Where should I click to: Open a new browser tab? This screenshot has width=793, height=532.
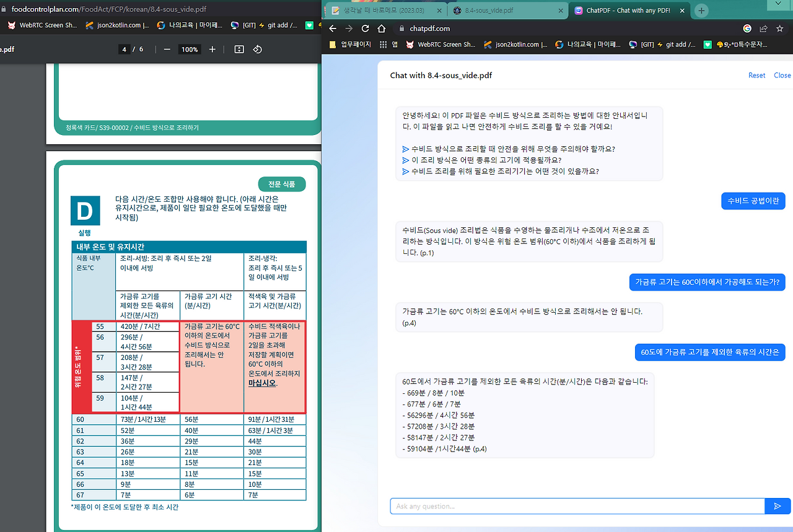tap(701, 11)
